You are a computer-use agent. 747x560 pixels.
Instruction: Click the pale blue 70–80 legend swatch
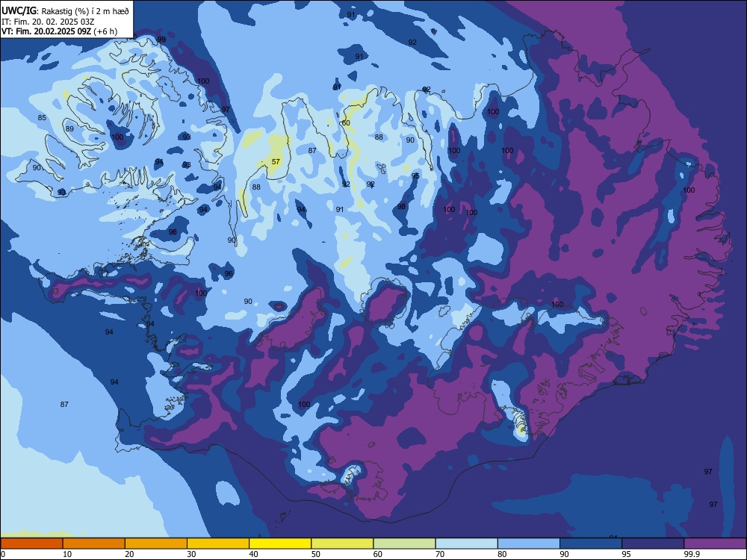[x=466, y=544]
